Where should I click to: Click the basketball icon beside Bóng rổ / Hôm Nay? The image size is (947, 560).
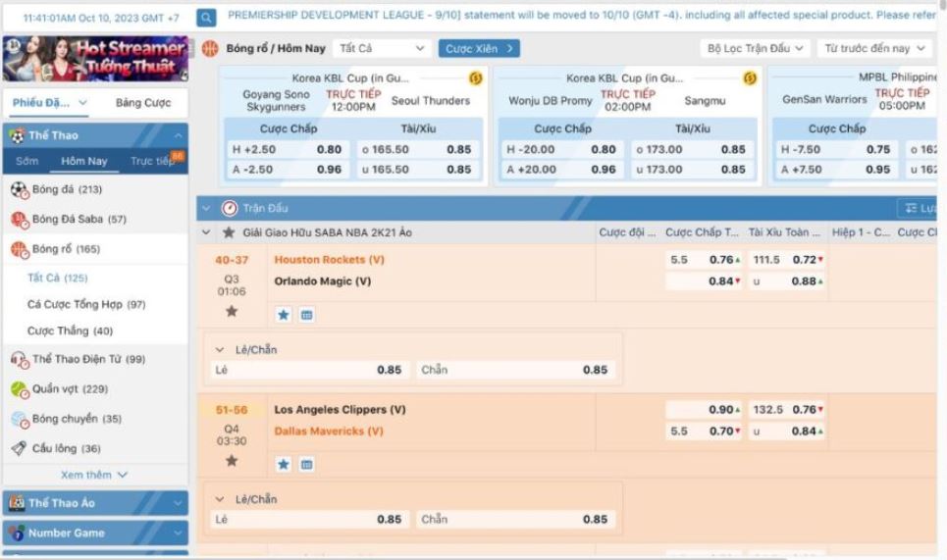coord(210,48)
